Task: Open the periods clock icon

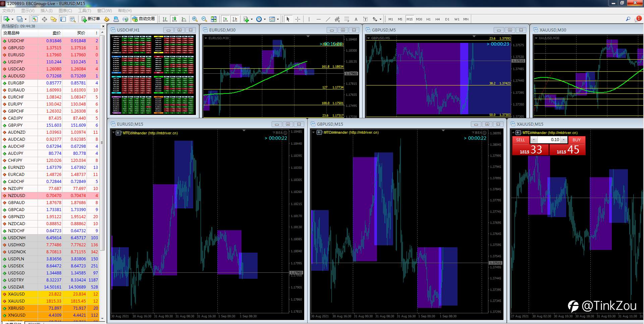Action: point(259,19)
